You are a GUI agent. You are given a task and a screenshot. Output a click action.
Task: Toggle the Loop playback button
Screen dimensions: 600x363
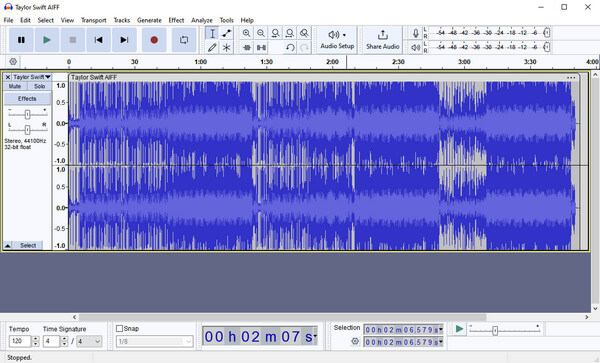[x=184, y=40]
